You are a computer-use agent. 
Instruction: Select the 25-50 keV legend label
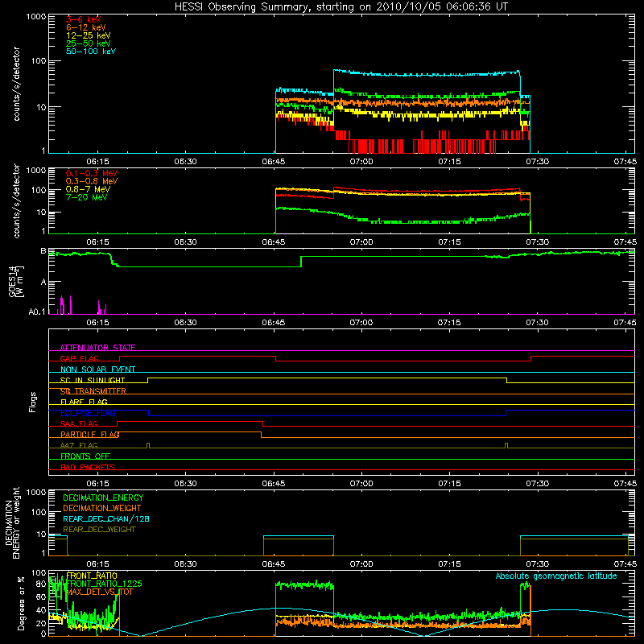click(89, 43)
